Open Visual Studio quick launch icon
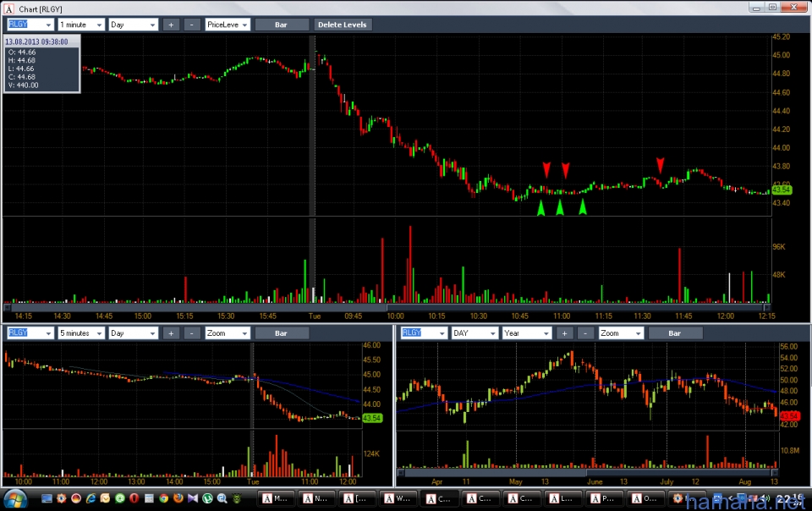This screenshot has height=511, width=812. [193, 498]
